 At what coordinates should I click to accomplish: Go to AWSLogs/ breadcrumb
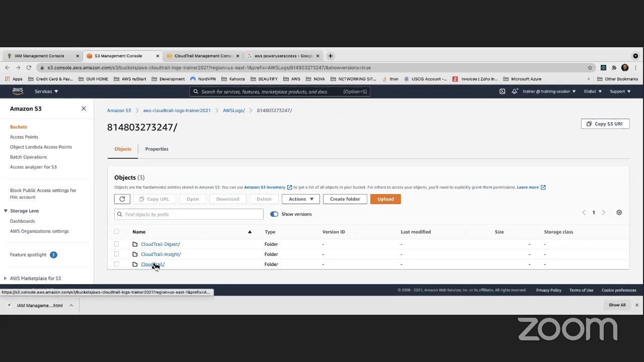[x=234, y=111]
